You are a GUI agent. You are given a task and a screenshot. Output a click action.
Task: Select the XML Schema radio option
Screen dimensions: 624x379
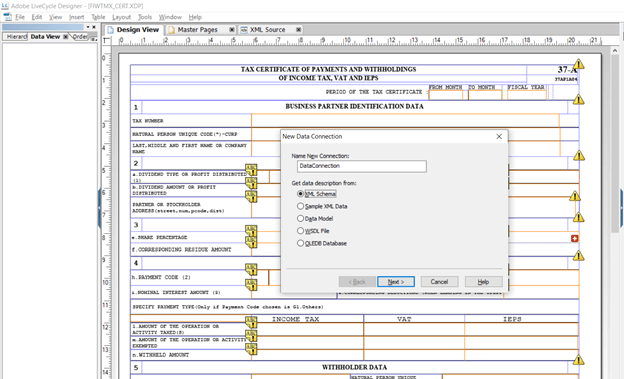[300, 194]
